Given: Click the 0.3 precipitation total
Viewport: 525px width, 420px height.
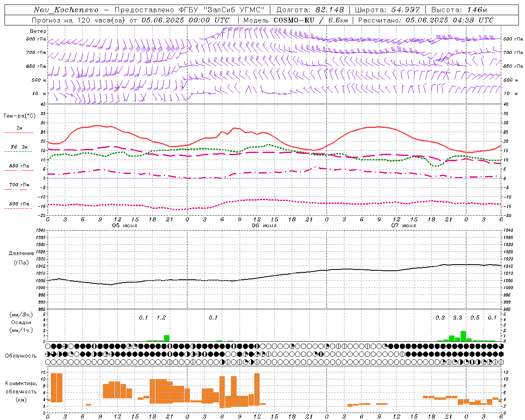Looking at the screenshot, I should tap(440, 318).
